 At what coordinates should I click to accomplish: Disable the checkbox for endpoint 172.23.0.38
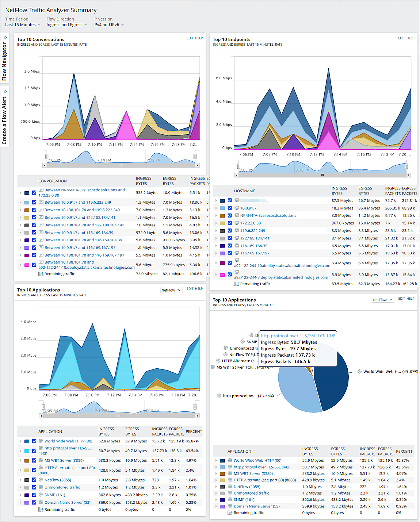point(230,223)
